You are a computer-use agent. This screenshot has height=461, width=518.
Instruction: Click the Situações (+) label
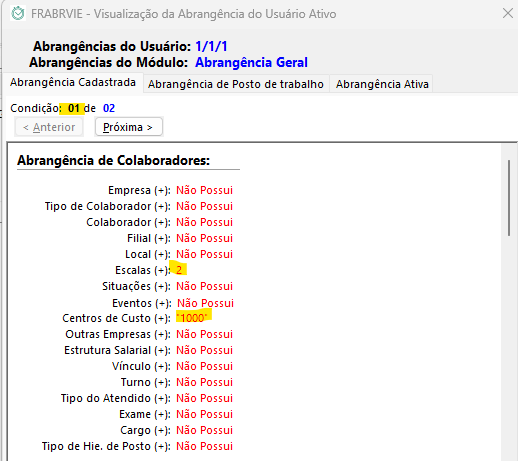pyautogui.click(x=136, y=286)
